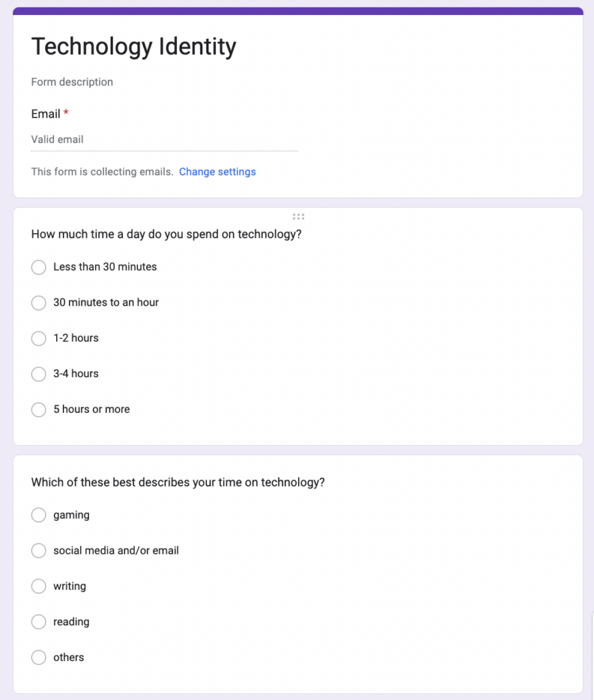Choose the "30 minutes to an hour" radio button
Image resolution: width=594 pixels, height=700 pixels.
pos(39,303)
